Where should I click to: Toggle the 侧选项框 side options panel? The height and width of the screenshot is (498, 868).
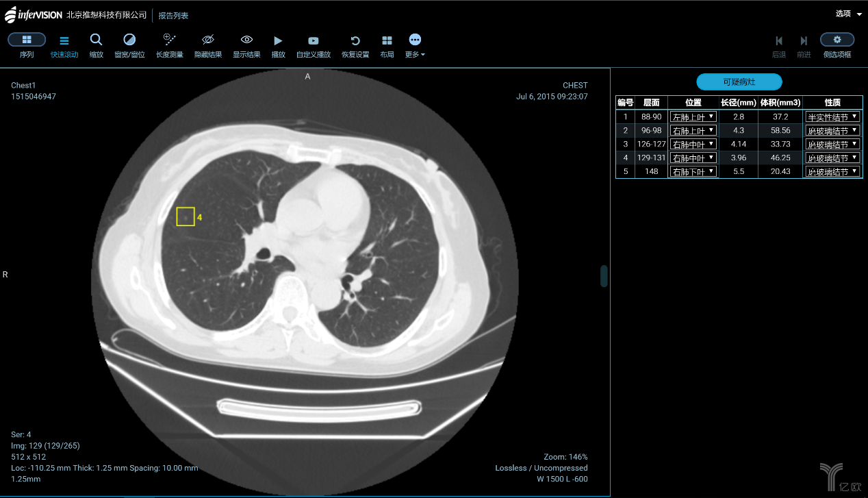[837, 40]
